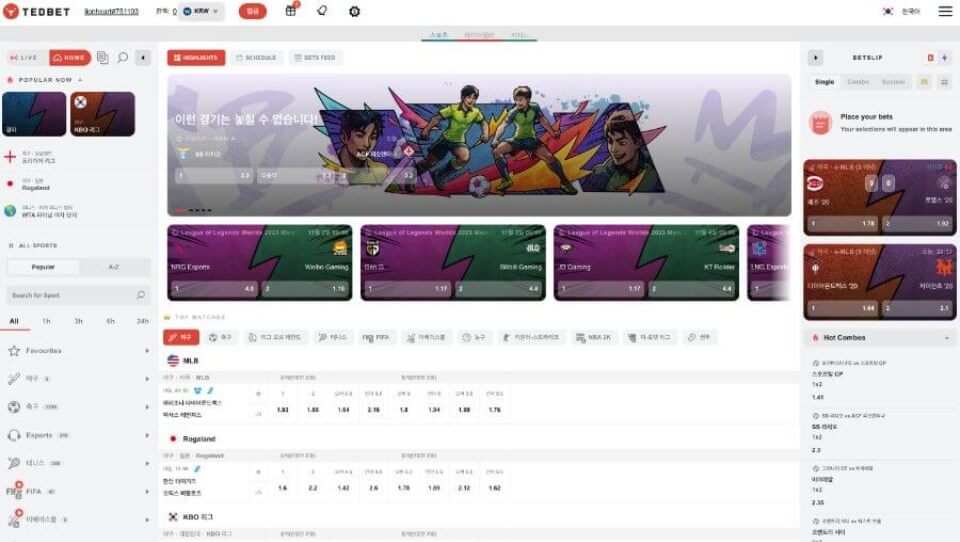Click the Korean flag language icon

[x=888, y=11]
